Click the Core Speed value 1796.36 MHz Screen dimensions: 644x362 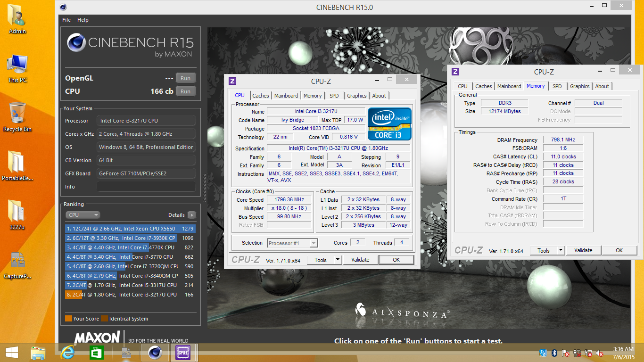[289, 200]
